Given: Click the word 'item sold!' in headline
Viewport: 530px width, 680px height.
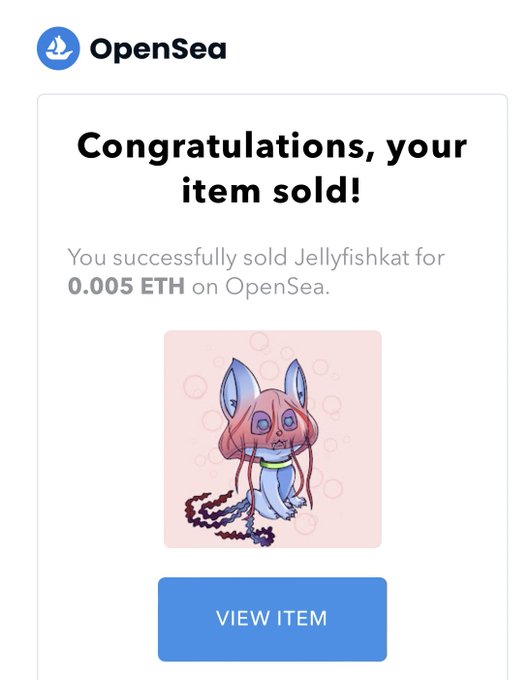Looking at the screenshot, I should [x=272, y=191].
